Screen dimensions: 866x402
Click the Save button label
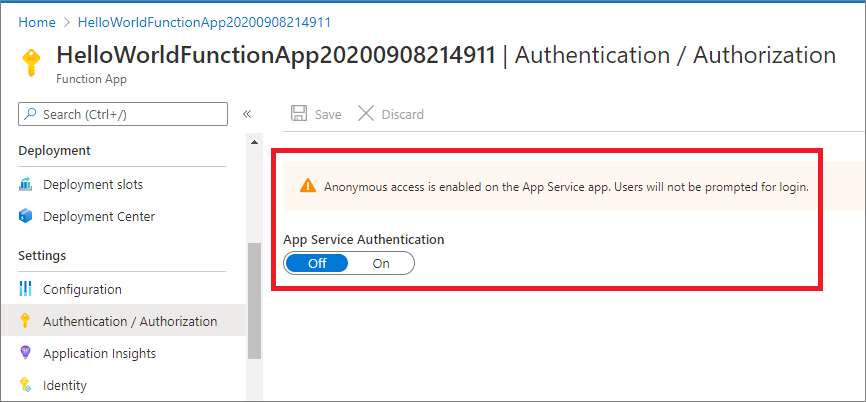pyautogui.click(x=328, y=115)
